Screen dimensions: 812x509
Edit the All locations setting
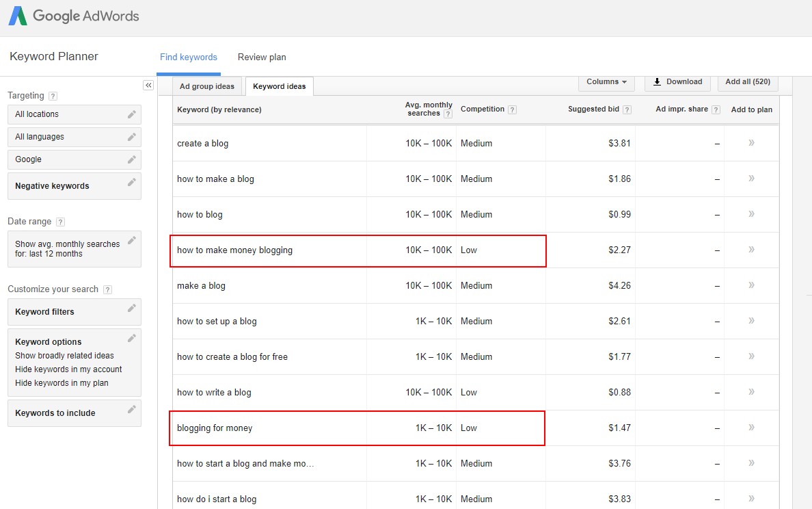pyautogui.click(x=131, y=114)
